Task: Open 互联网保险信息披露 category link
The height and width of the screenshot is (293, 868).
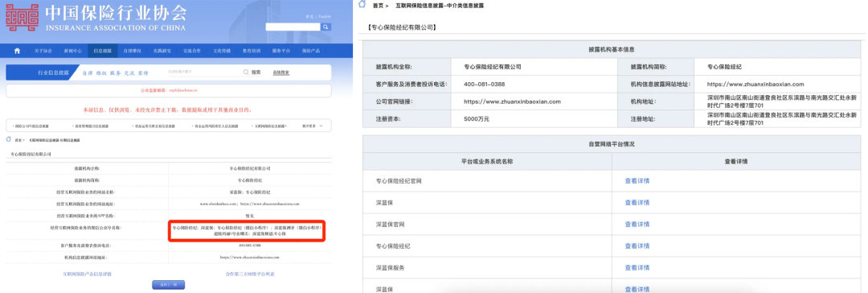Action: click(269, 126)
